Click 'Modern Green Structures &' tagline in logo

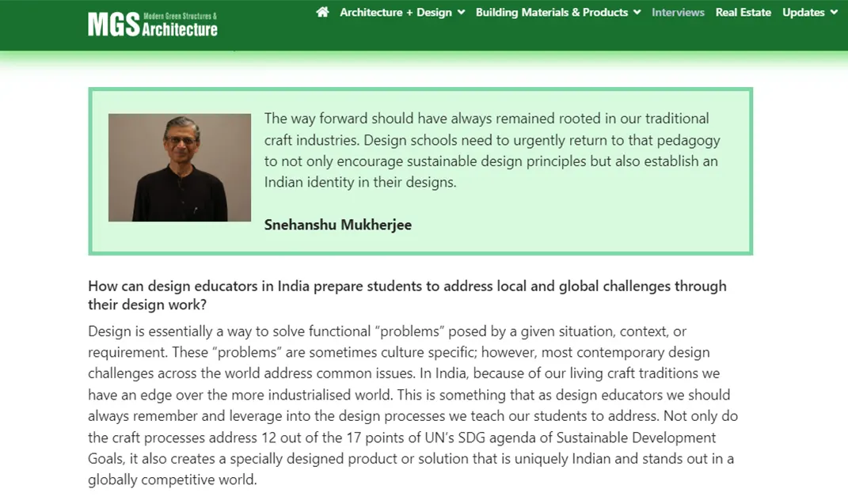click(180, 16)
